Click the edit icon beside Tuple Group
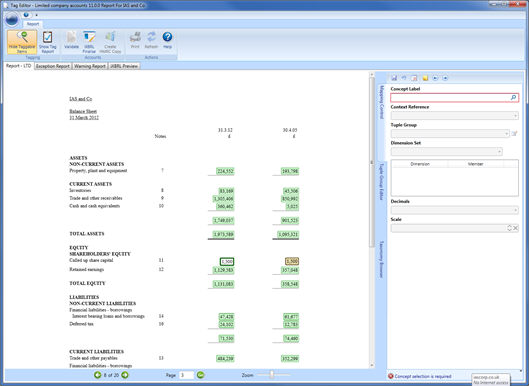Screen dimensions: 529x386 pyautogui.click(x=514, y=134)
